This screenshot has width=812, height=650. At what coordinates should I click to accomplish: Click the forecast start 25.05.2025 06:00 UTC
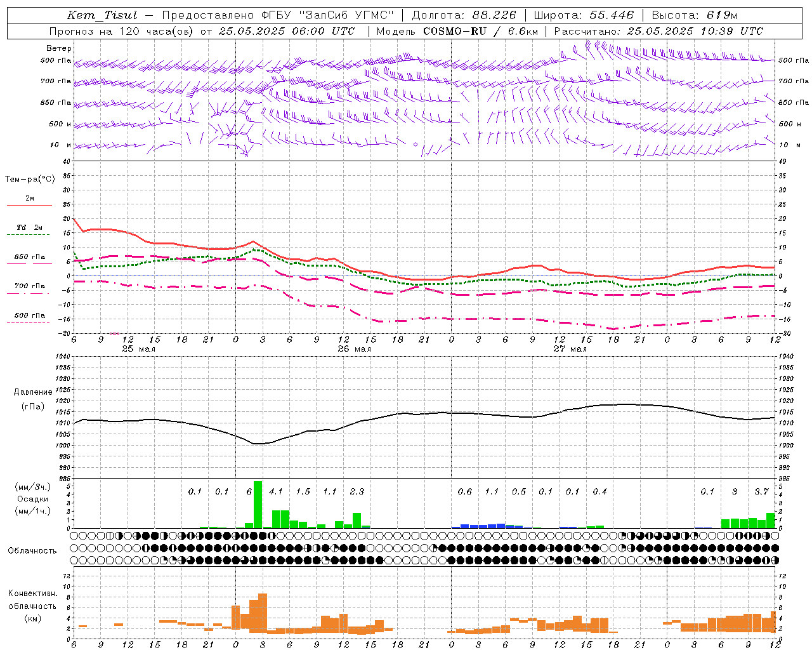pos(287,31)
